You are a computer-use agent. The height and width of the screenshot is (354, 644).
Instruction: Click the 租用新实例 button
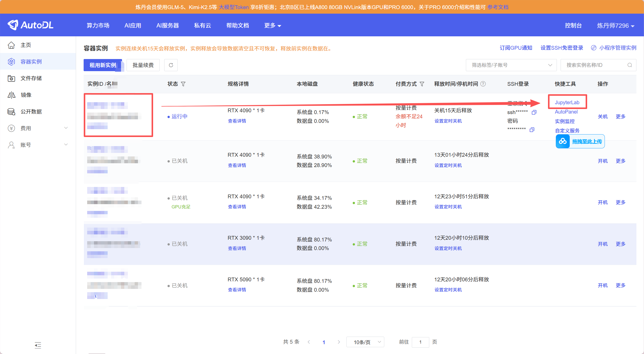tap(103, 65)
